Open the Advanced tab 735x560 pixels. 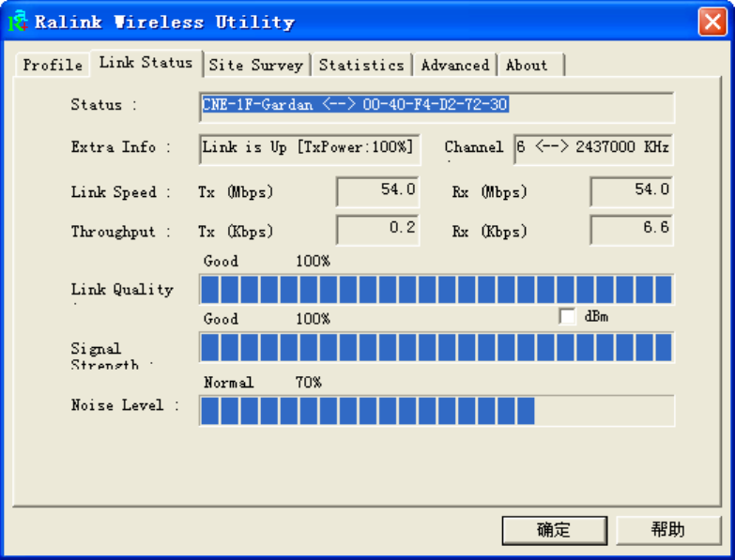[455, 65]
